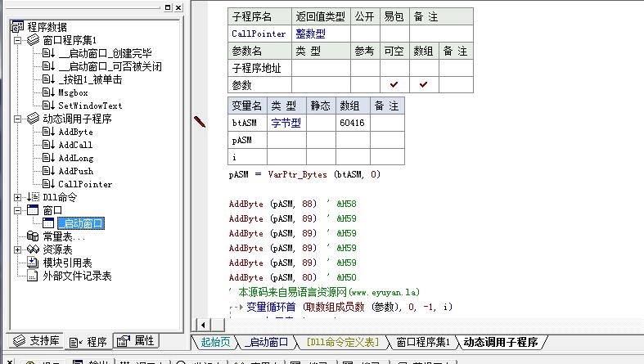Toggle 静态 cell for btASM
644x364 pixels.
point(321,123)
